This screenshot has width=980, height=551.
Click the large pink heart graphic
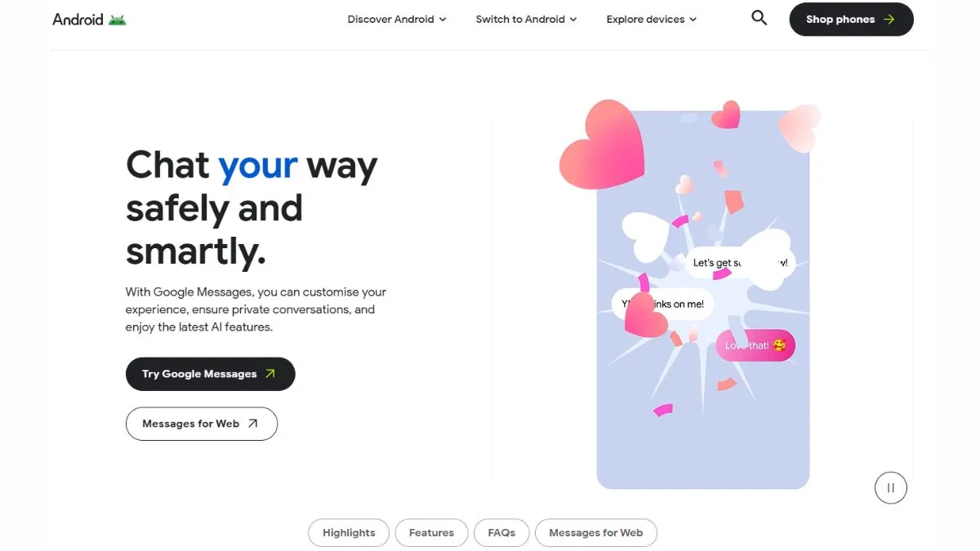coord(602,145)
